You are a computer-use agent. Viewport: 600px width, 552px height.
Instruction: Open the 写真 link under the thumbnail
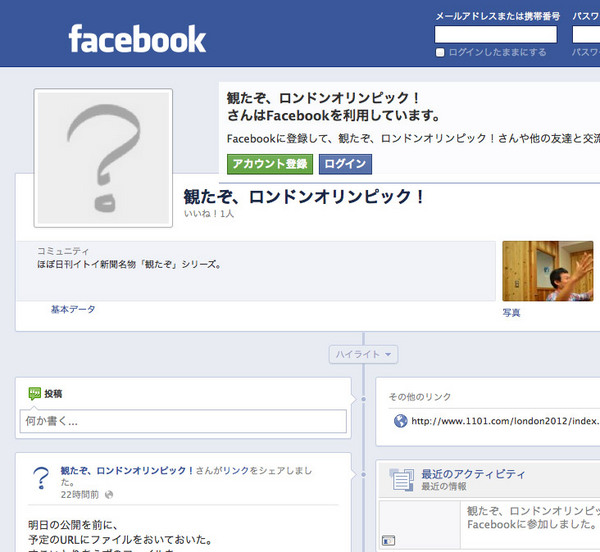click(x=511, y=313)
